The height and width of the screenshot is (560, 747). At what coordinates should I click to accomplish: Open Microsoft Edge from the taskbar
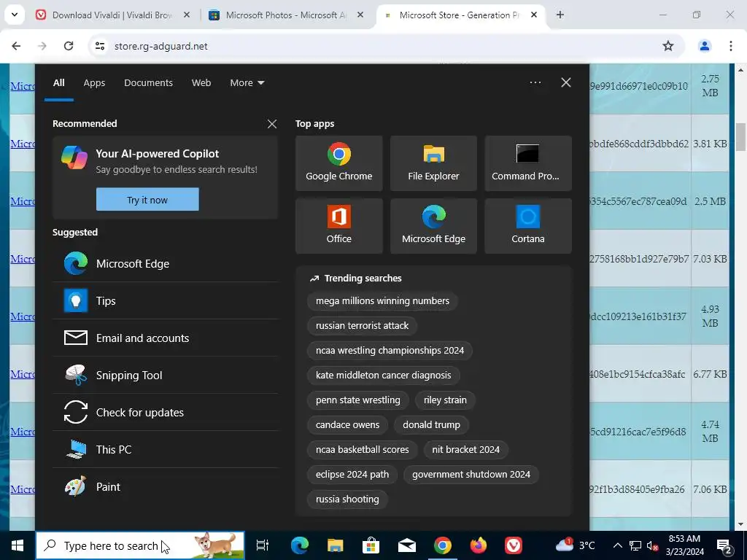[300, 545]
